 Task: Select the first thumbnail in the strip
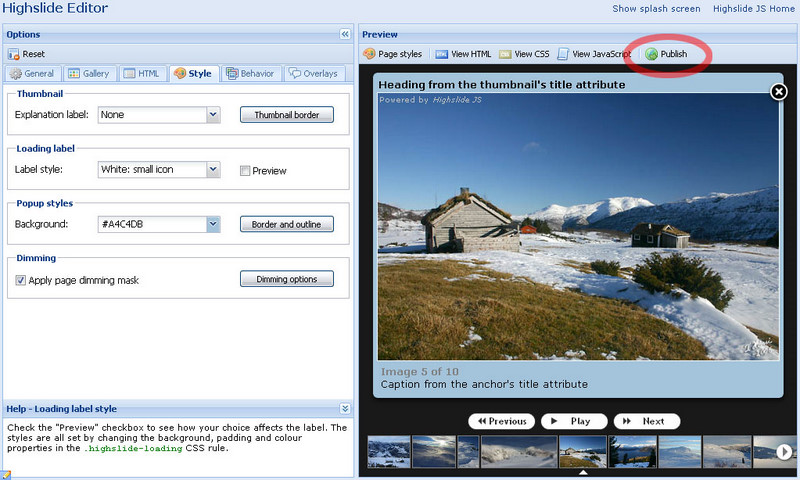pyautogui.click(x=388, y=452)
